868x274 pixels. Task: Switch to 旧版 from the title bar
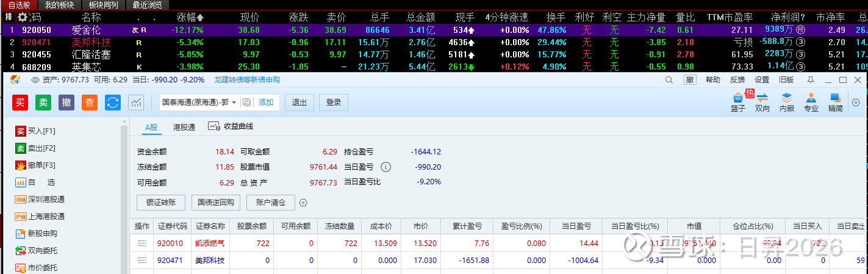(786, 80)
